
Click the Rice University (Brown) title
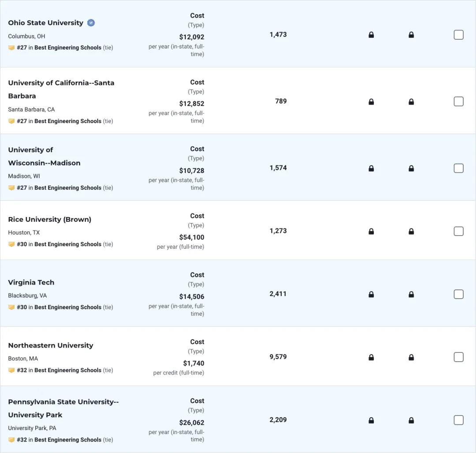[x=49, y=219]
